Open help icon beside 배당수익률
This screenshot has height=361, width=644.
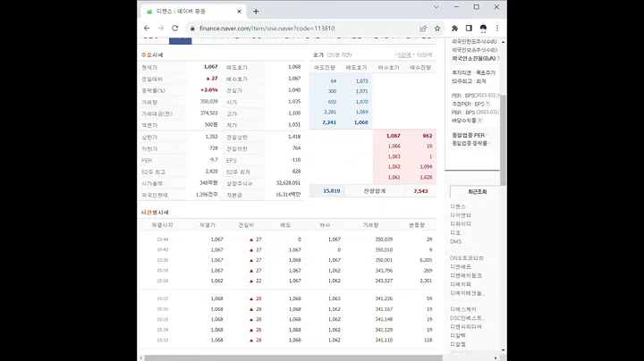click(x=479, y=121)
